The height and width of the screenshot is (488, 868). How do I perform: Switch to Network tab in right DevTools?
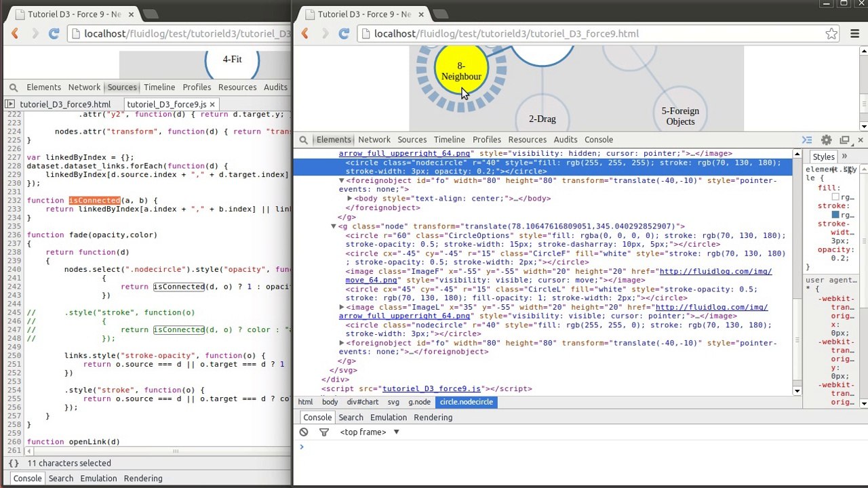374,140
